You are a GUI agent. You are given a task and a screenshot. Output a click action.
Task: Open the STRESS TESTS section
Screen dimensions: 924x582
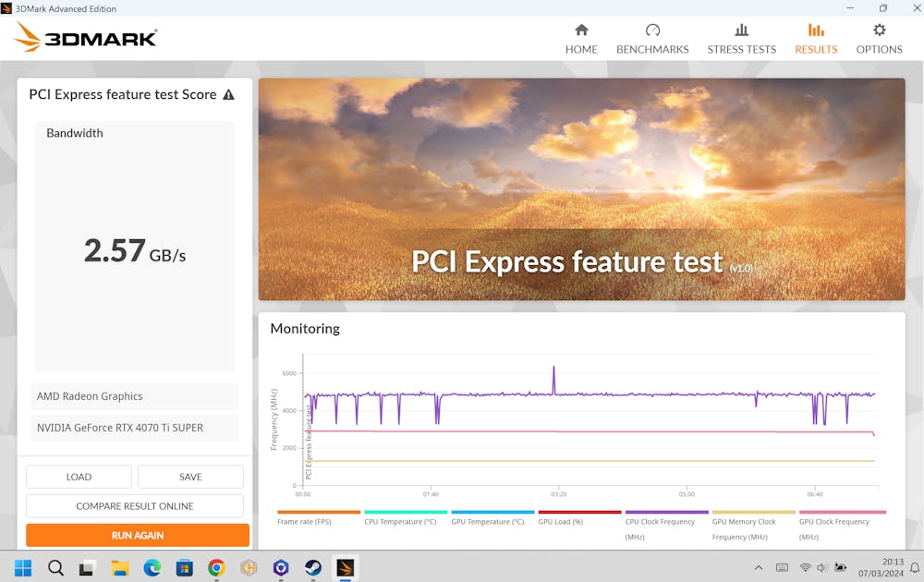[741, 39]
